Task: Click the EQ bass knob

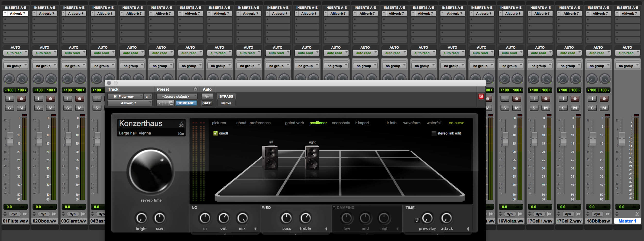Action: (286, 218)
